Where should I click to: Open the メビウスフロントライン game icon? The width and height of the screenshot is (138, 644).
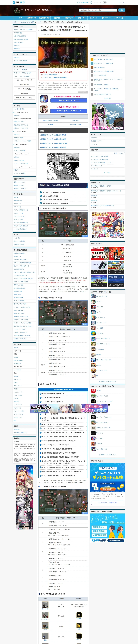pyautogui.click(x=93, y=344)
